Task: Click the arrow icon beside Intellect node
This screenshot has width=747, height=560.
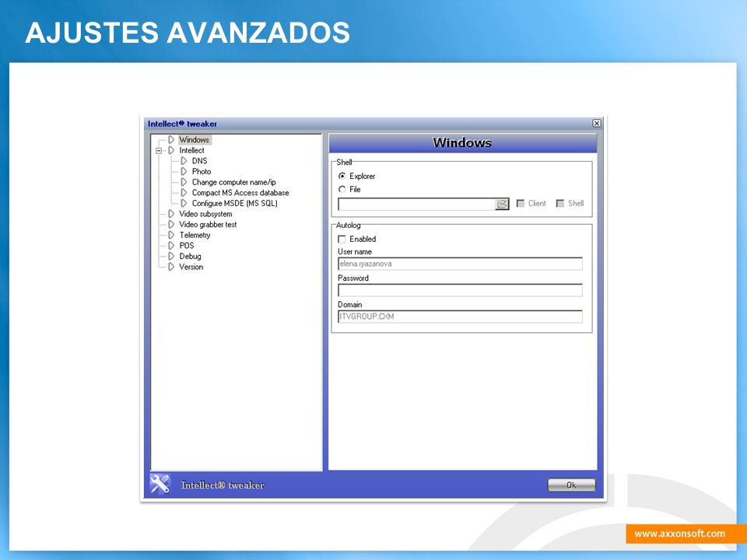Action: click(171, 150)
